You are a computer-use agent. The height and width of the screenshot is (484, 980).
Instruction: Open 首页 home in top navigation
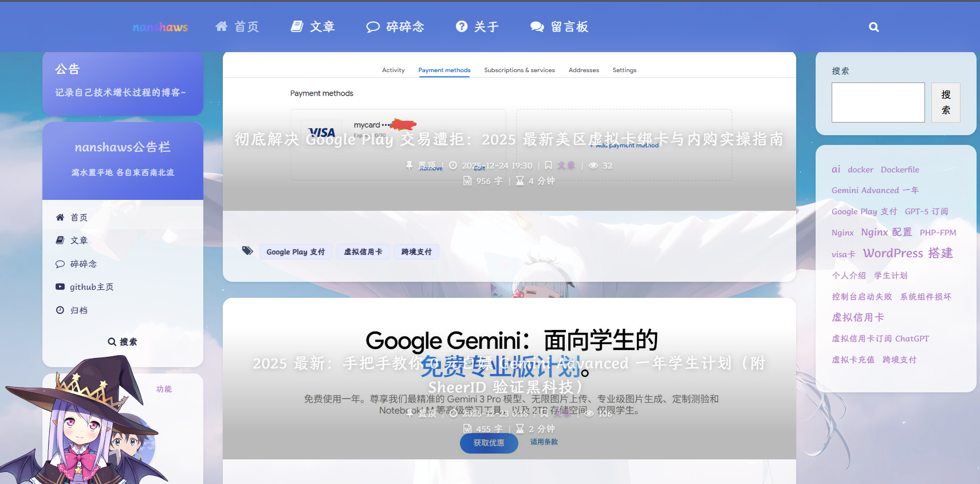[237, 27]
